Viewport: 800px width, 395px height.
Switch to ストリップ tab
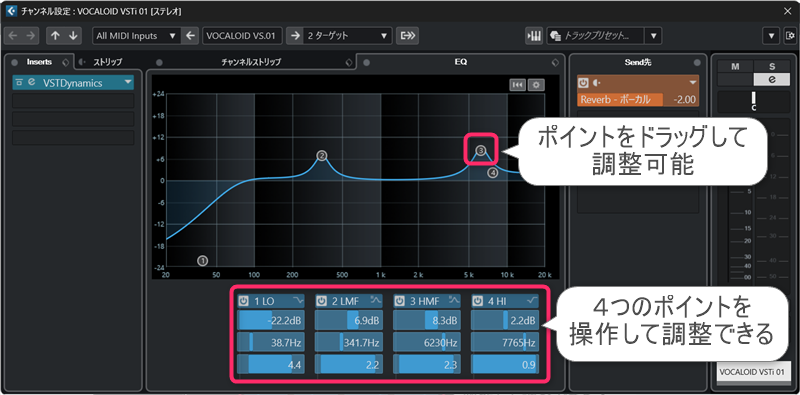click(x=107, y=62)
